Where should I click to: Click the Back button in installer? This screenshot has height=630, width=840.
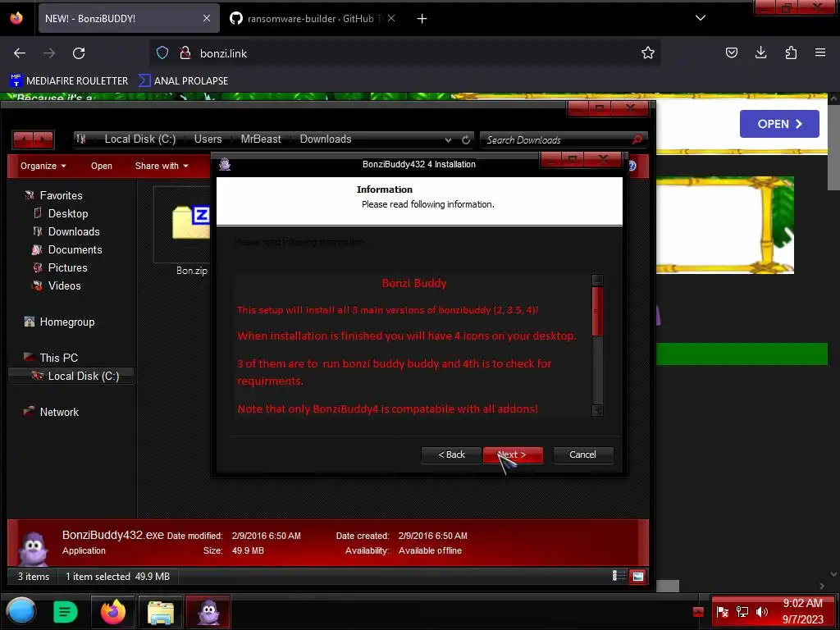(451, 454)
